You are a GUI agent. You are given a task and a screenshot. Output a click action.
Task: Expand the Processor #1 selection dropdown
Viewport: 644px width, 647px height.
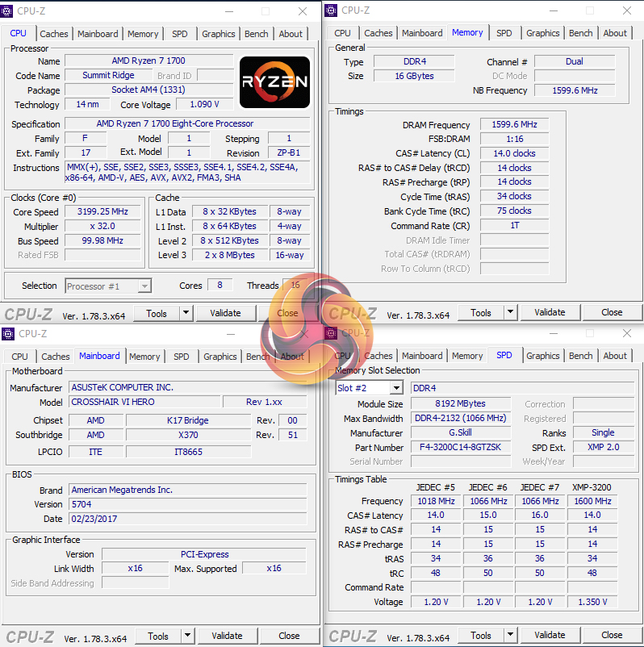[144, 286]
